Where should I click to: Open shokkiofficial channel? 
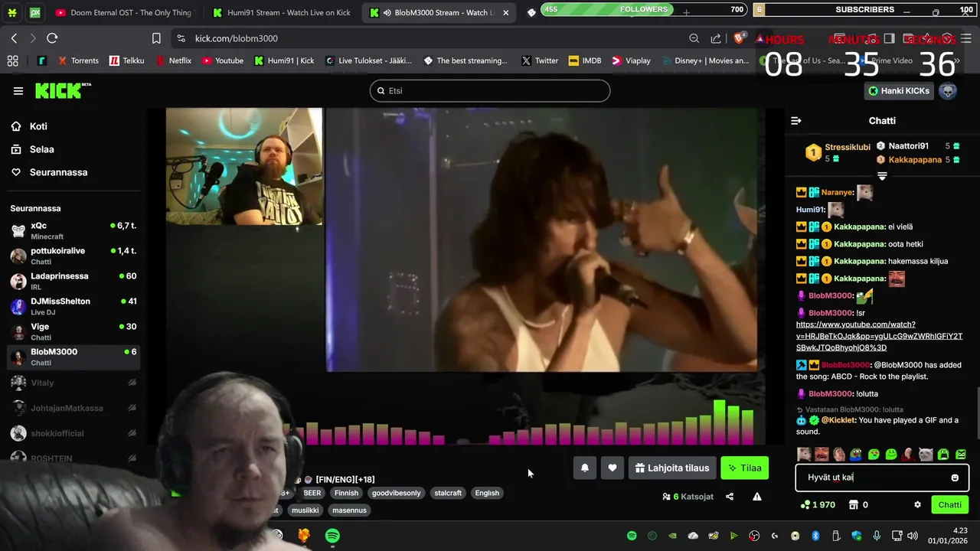(x=73, y=433)
